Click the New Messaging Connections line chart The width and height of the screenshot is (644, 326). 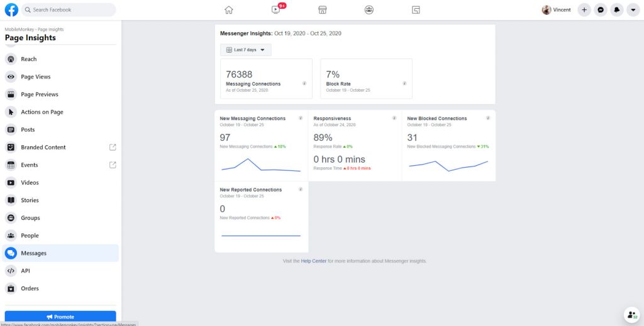point(261,165)
